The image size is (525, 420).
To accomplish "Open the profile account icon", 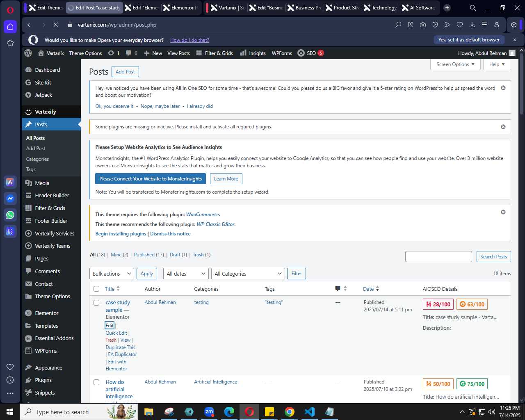I will tap(497, 25).
